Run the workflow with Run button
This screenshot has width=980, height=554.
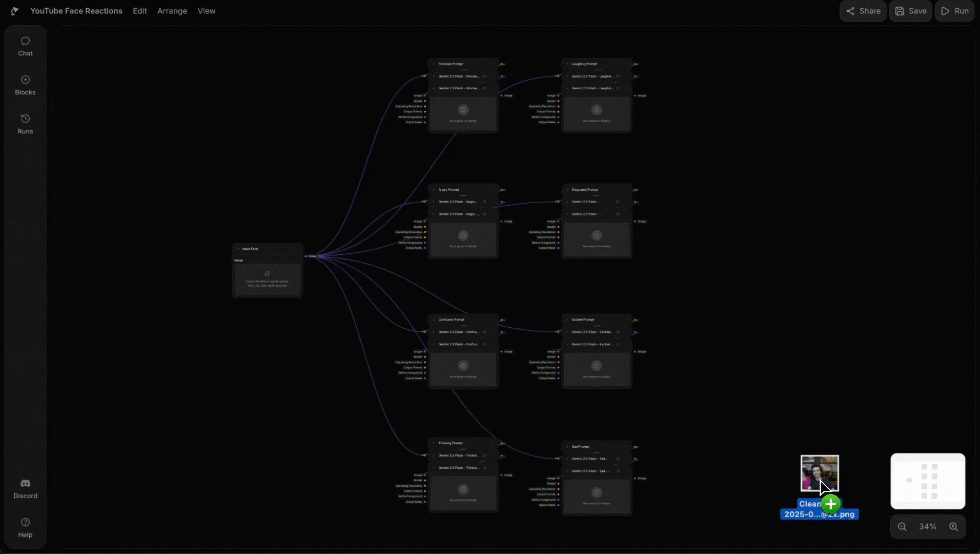point(954,11)
